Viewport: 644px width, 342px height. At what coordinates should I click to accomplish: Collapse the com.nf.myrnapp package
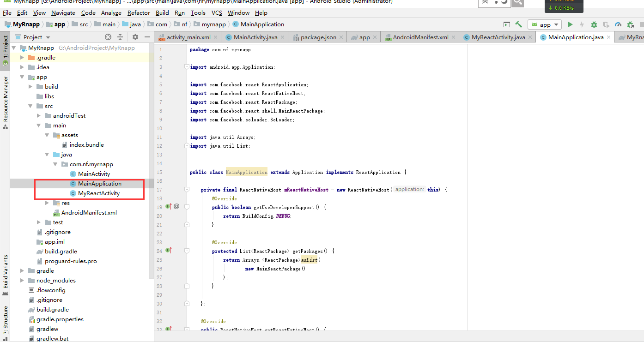(x=55, y=164)
